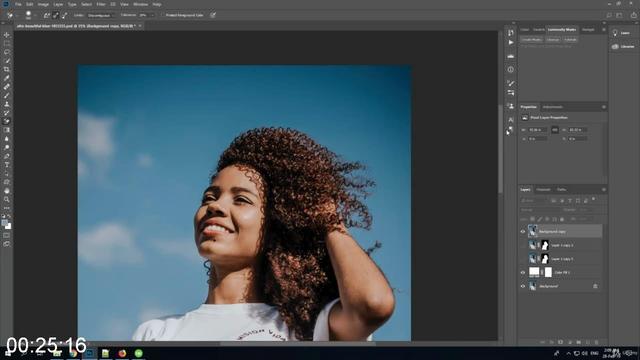This screenshot has width=640, height=360.
Task: Open the Tolerance value dropdown
Action: click(x=153, y=15)
